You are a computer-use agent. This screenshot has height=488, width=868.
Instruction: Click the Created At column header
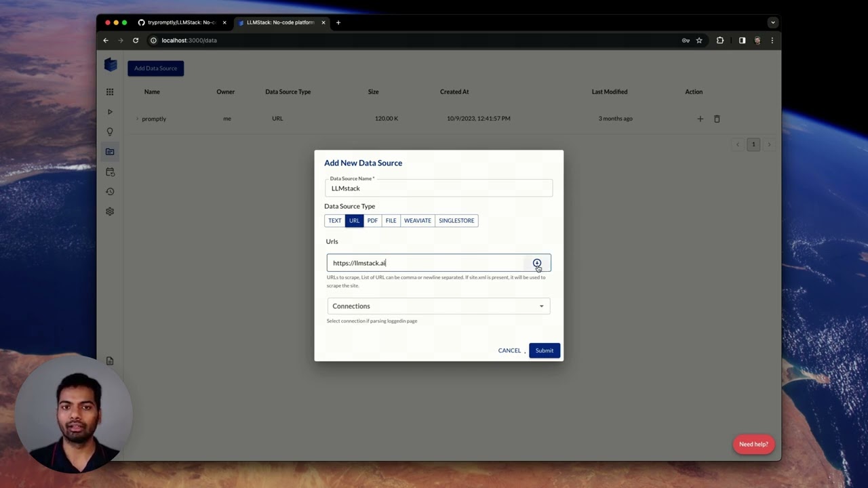(x=454, y=91)
